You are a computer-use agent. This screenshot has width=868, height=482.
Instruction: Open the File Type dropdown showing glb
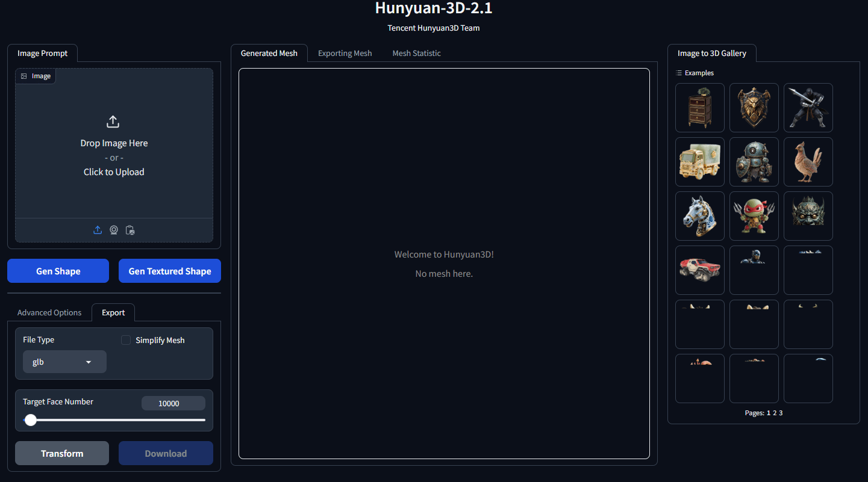[x=64, y=362]
